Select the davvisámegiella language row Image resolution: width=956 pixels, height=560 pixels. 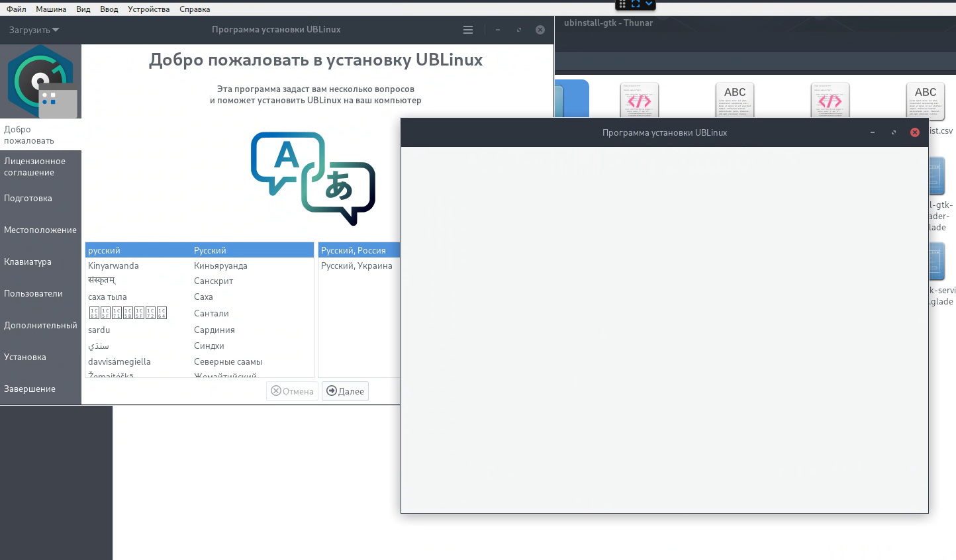point(199,361)
